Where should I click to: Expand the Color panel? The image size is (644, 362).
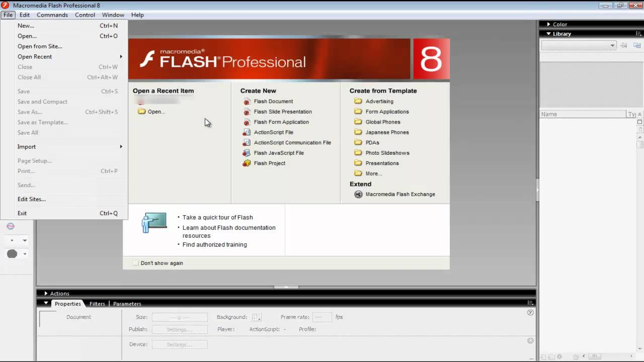pos(549,24)
